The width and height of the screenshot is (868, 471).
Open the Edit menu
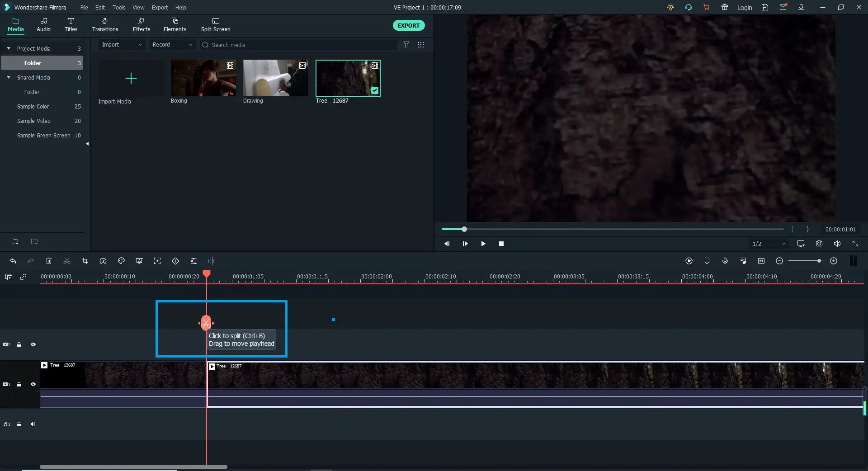[100, 7]
